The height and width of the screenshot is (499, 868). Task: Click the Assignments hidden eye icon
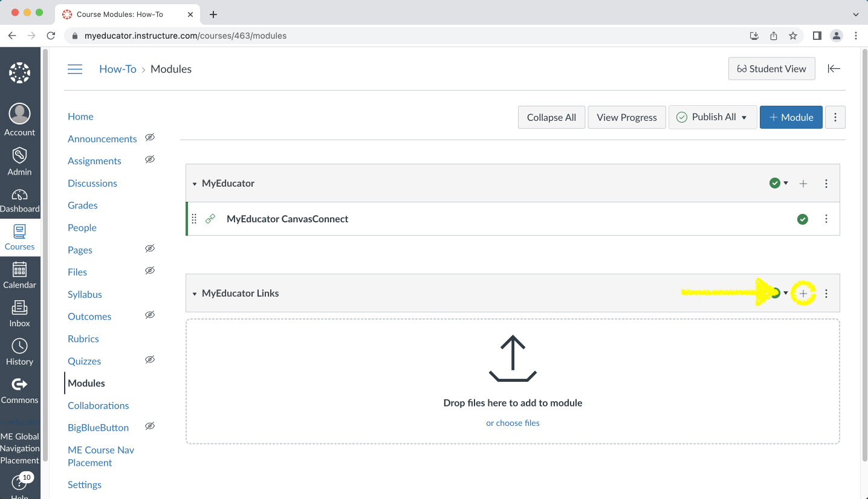point(150,159)
